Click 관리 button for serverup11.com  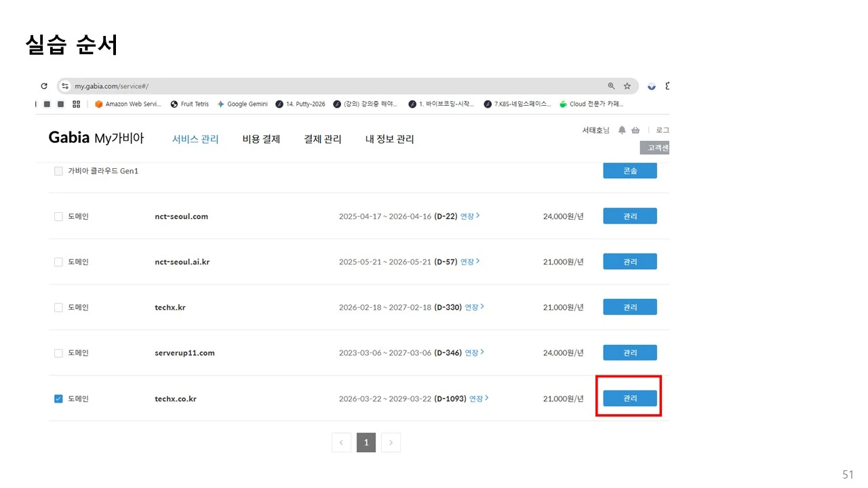pos(630,352)
